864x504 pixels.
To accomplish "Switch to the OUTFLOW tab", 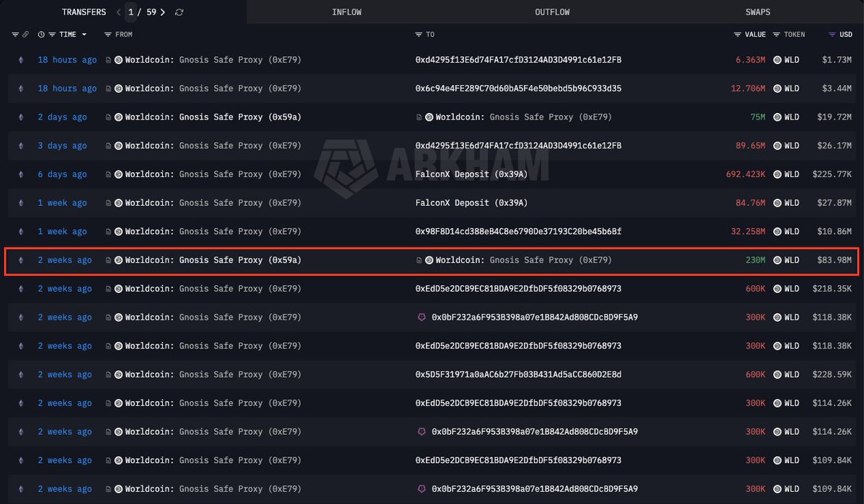I will pyautogui.click(x=552, y=12).
